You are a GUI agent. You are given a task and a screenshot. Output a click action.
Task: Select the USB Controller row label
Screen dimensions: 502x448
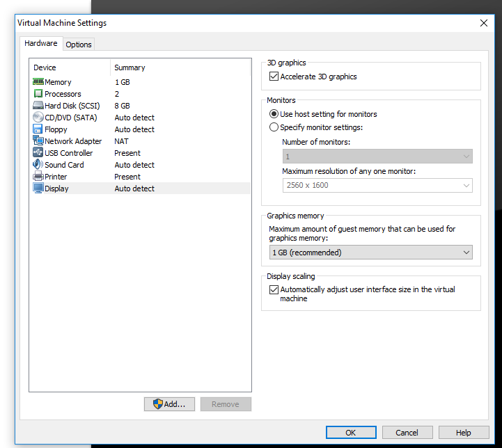(x=68, y=153)
